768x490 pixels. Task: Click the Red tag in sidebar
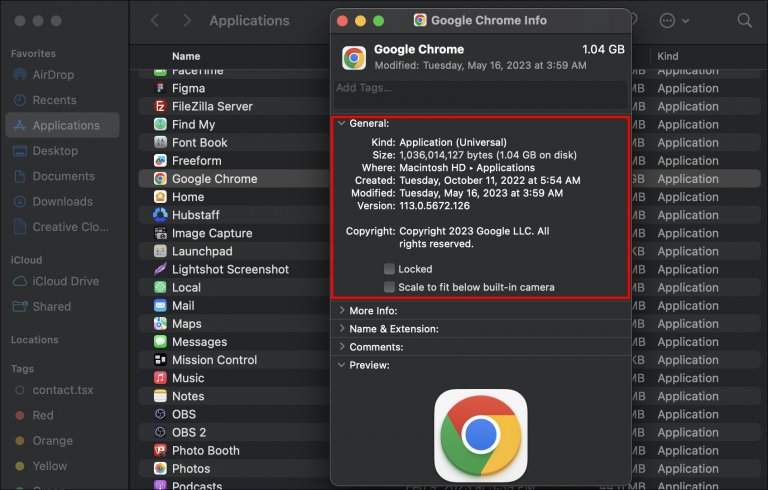coord(43,415)
